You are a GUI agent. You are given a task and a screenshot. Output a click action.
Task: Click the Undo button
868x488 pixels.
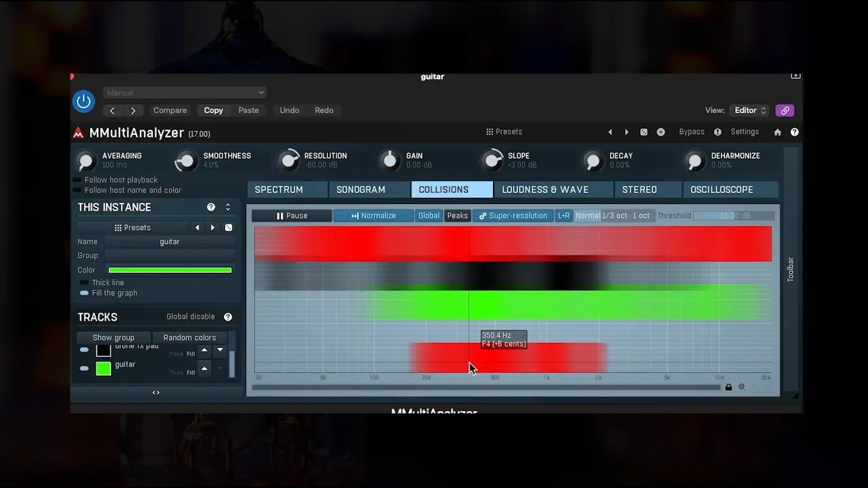290,110
